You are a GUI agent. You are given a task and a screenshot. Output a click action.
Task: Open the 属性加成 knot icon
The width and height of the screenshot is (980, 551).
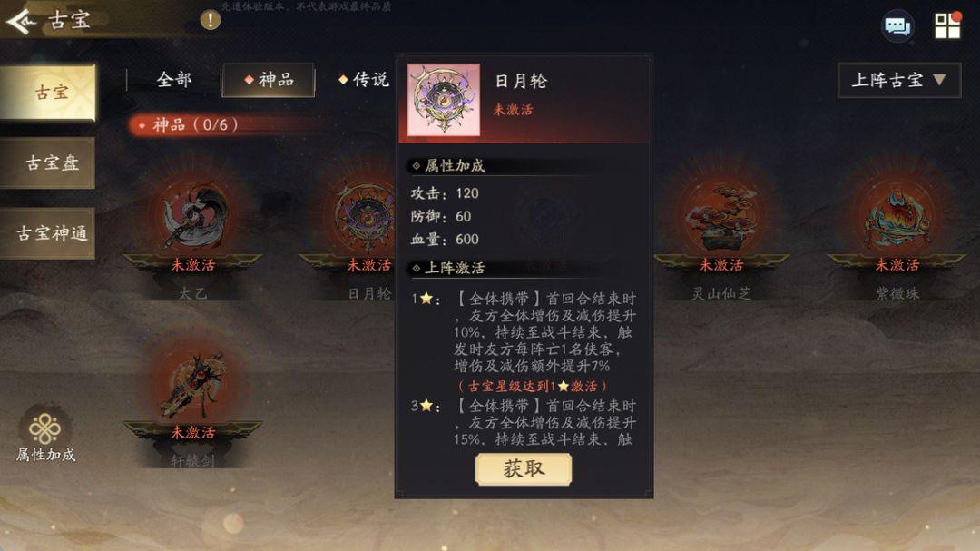45,429
